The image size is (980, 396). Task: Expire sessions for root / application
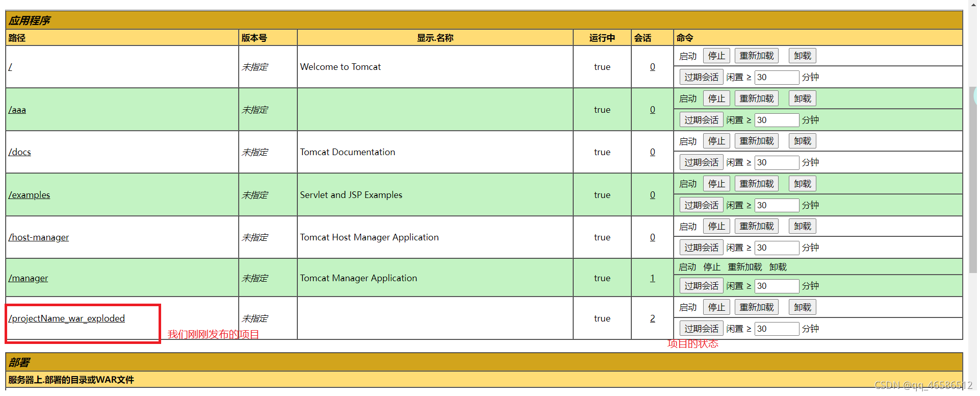(x=702, y=77)
